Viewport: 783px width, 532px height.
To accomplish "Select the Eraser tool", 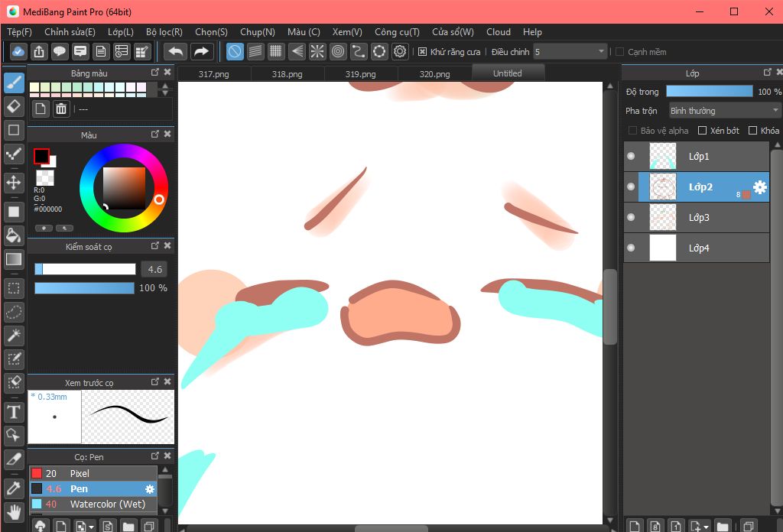I will (14, 106).
